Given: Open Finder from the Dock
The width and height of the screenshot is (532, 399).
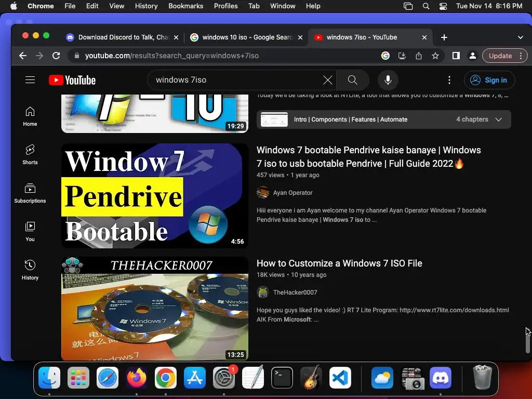Looking at the screenshot, I should [x=49, y=378].
